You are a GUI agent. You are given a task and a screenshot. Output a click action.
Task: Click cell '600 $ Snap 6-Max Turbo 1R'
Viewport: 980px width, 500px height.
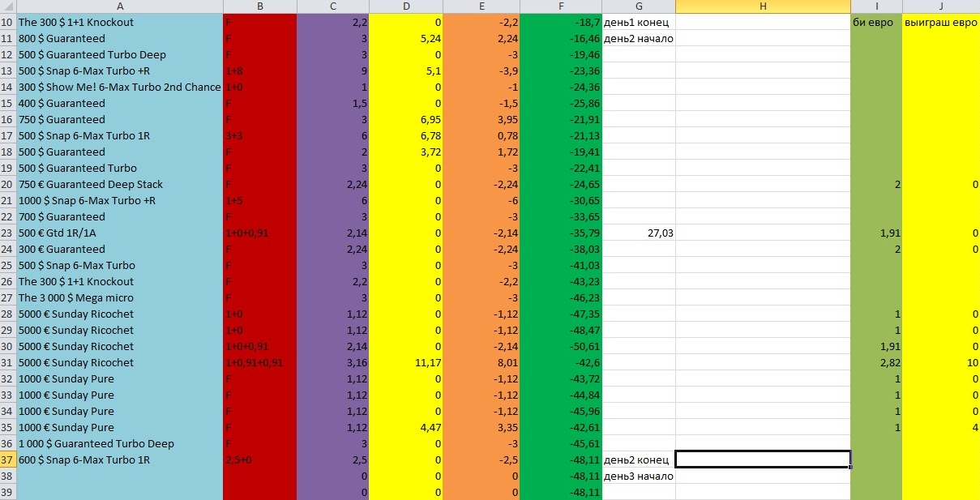(120, 460)
